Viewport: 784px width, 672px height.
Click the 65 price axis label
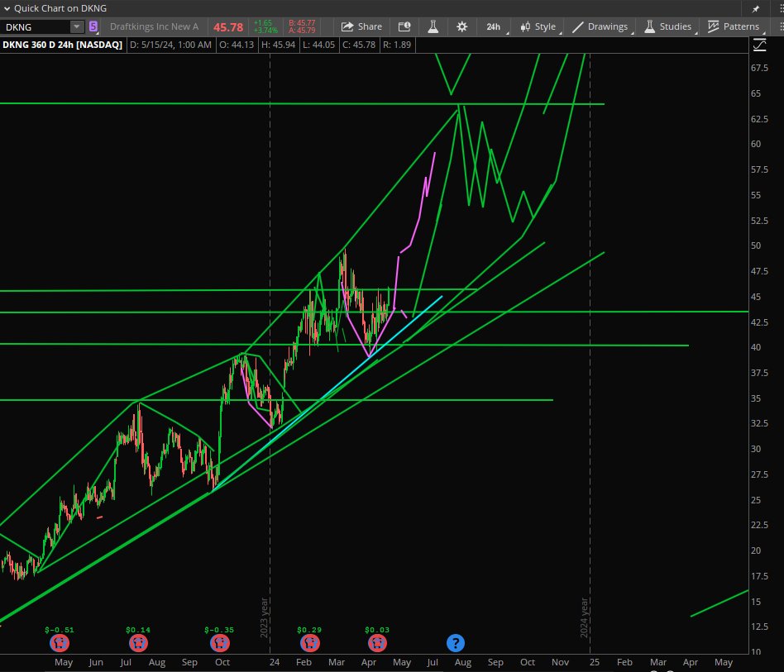pyautogui.click(x=756, y=93)
